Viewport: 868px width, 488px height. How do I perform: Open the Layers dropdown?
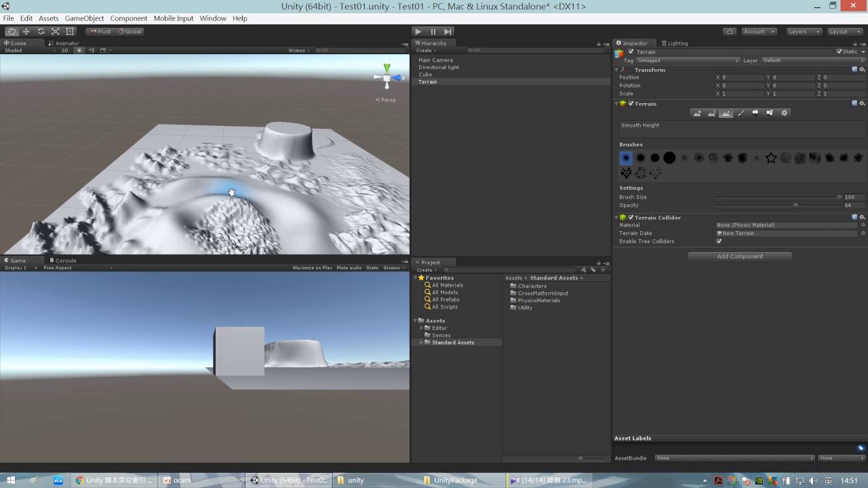click(x=804, y=31)
